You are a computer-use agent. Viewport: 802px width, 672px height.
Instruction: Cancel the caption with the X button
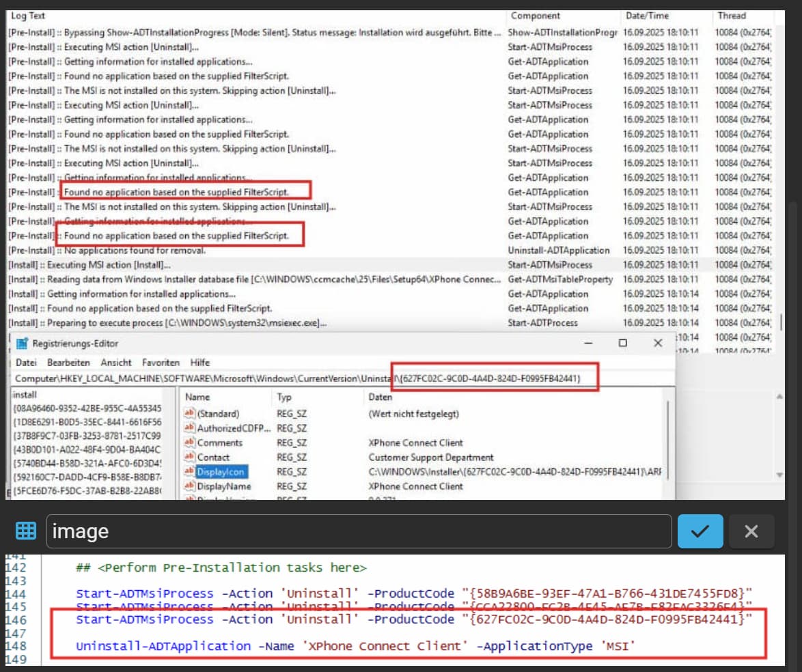tap(751, 531)
